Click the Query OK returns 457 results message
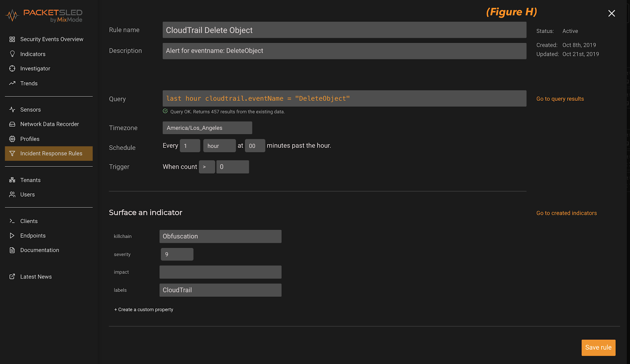This screenshot has height=364, width=630. [x=227, y=112]
